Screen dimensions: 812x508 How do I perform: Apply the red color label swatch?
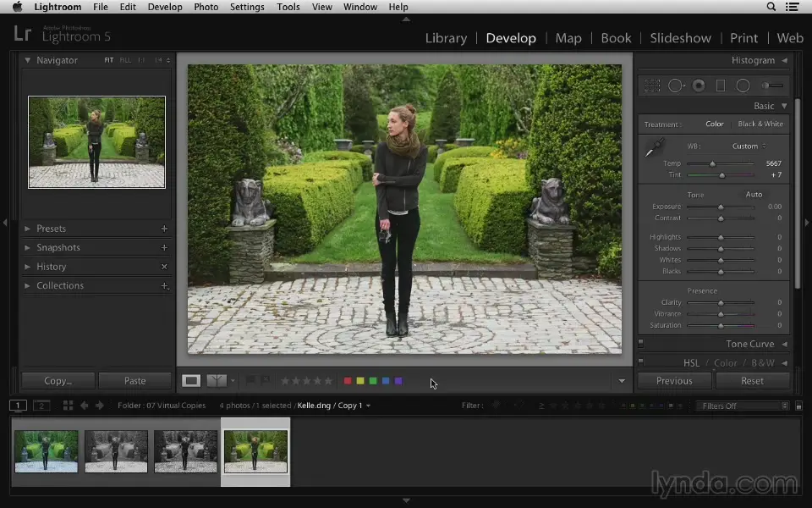tap(347, 381)
